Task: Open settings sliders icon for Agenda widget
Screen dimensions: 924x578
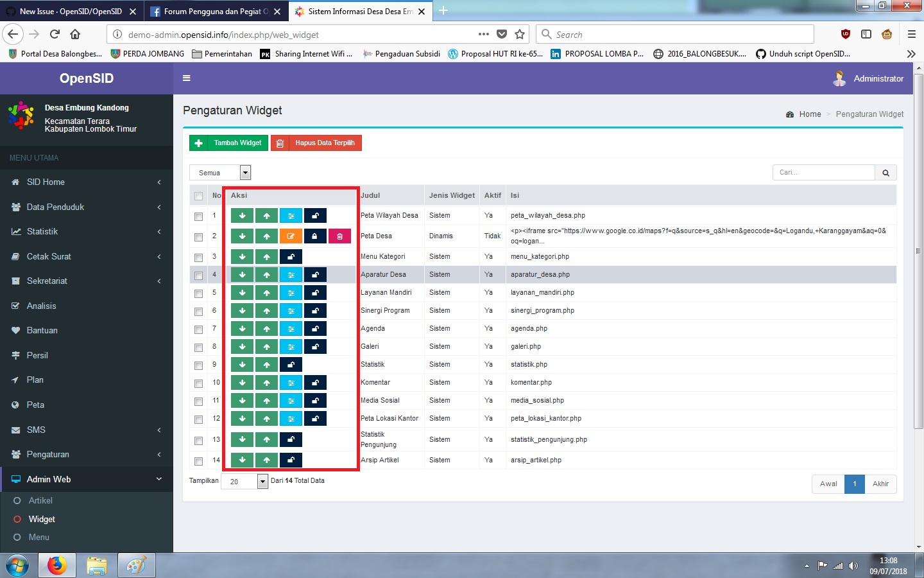Action: coord(291,328)
